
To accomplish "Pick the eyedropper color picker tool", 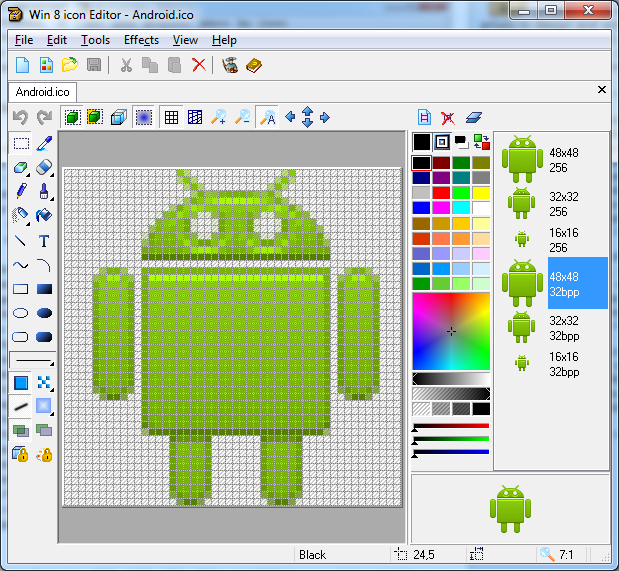I will [x=44, y=143].
